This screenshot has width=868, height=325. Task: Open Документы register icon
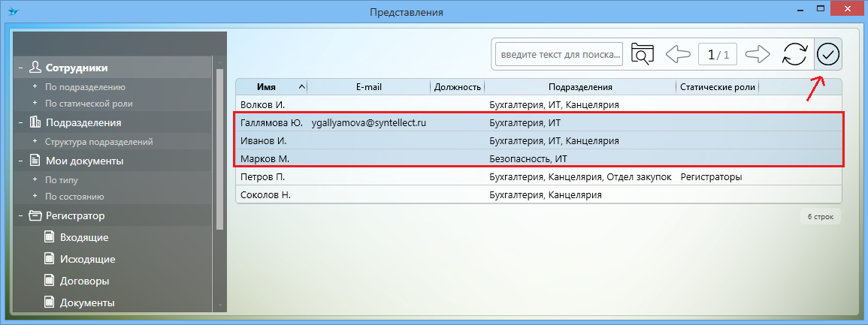50,303
